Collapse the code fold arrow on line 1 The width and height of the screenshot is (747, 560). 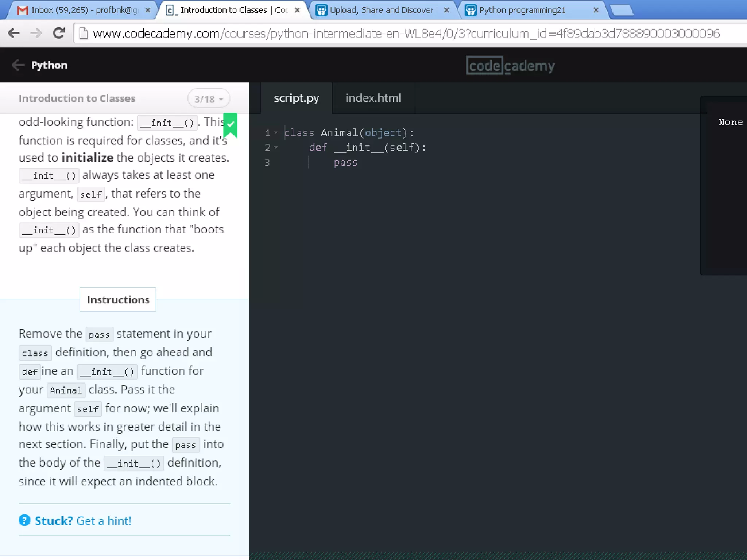click(276, 133)
